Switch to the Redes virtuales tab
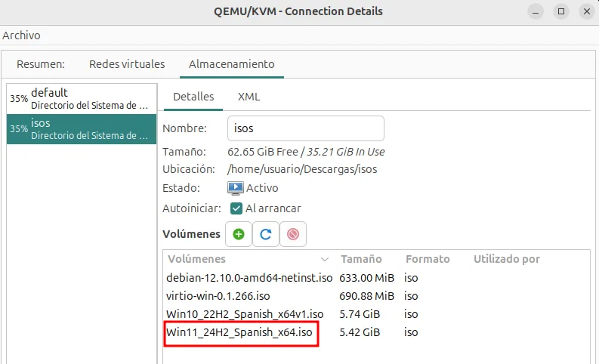Screen dimensions: 599x364 coord(127,64)
